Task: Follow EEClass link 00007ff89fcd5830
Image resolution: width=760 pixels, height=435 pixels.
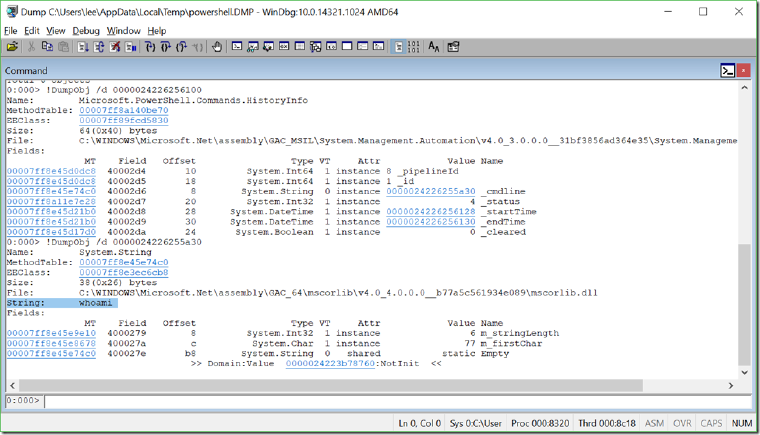Action: (124, 120)
